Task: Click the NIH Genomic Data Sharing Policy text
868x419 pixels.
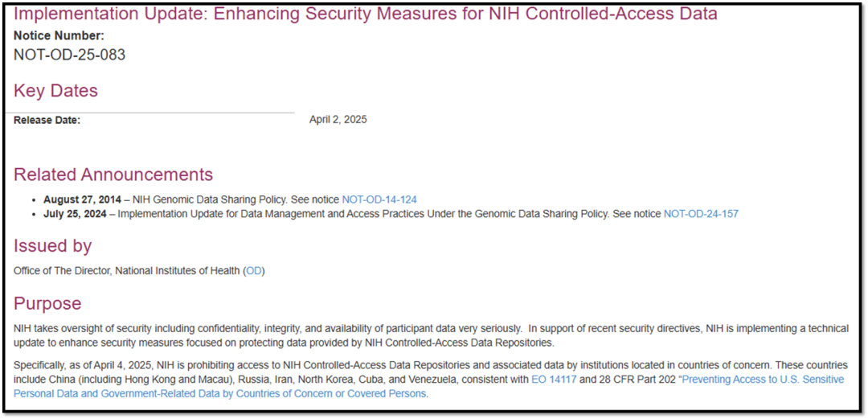Action: (210, 199)
